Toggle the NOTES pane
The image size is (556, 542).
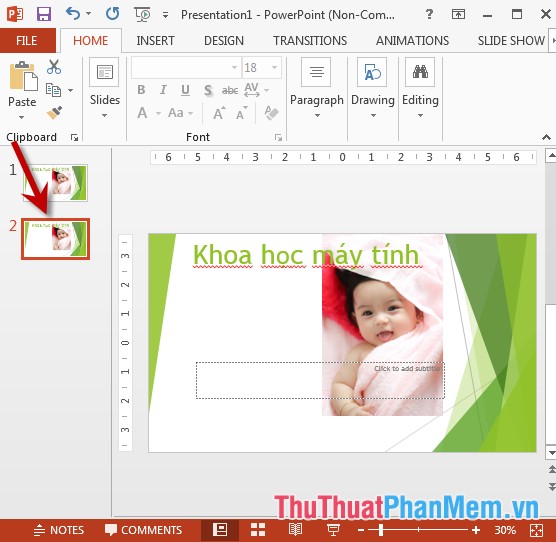59,530
